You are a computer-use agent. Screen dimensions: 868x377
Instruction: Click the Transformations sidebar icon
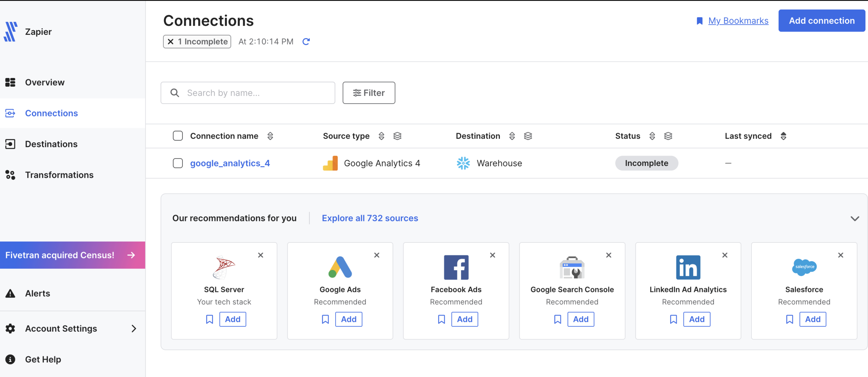pyautogui.click(x=10, y=175)
